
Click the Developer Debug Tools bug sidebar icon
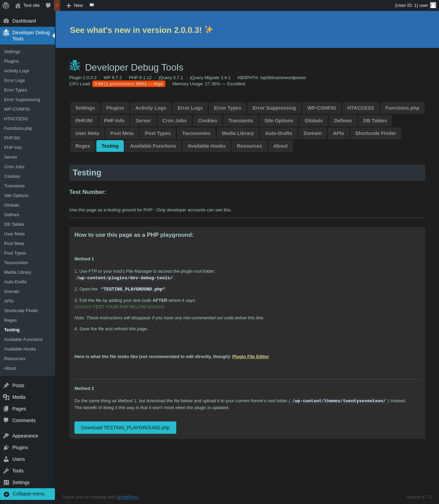click(6, 33)
